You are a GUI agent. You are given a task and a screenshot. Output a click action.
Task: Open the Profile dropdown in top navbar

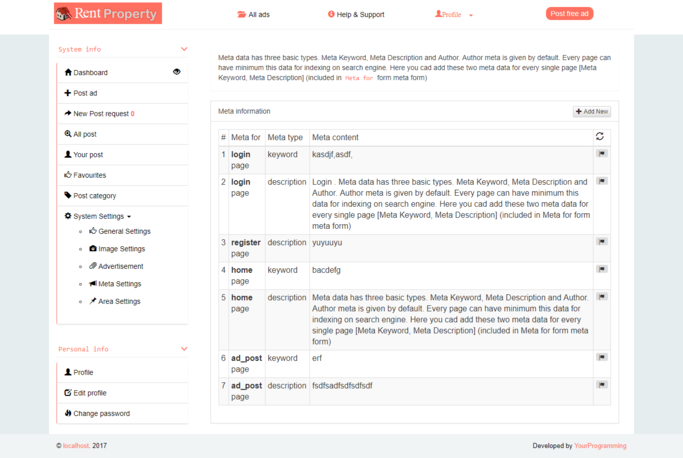pyautogui.click(x=453, y=15)
